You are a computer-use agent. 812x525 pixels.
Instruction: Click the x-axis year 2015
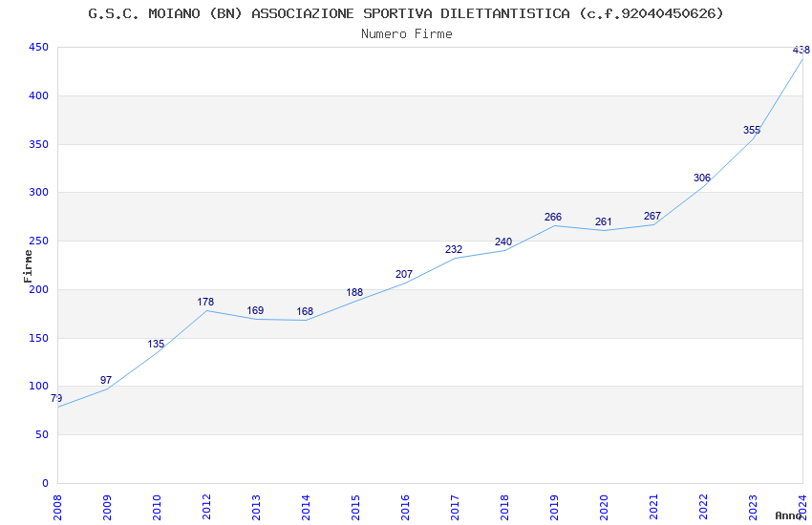tap(355, 507)
